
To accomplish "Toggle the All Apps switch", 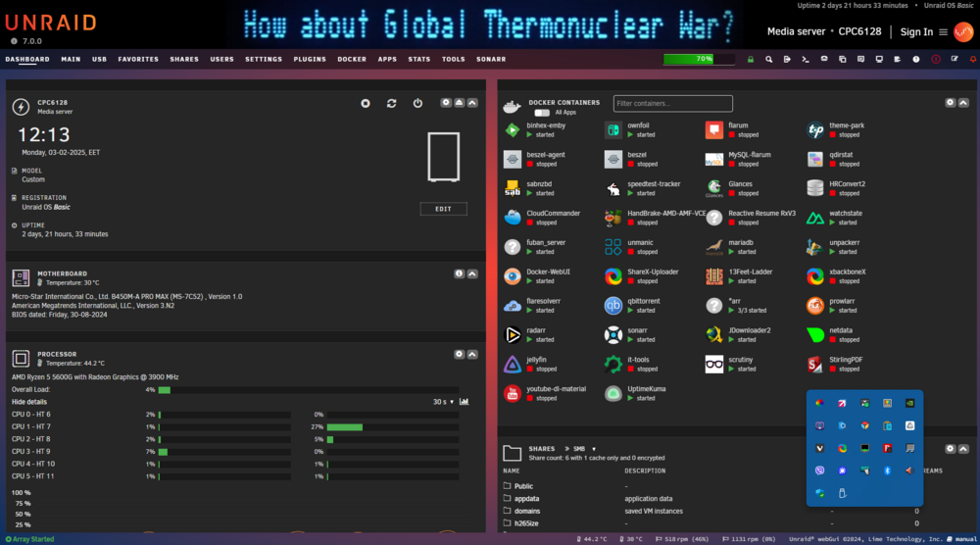I will point(542,113).
